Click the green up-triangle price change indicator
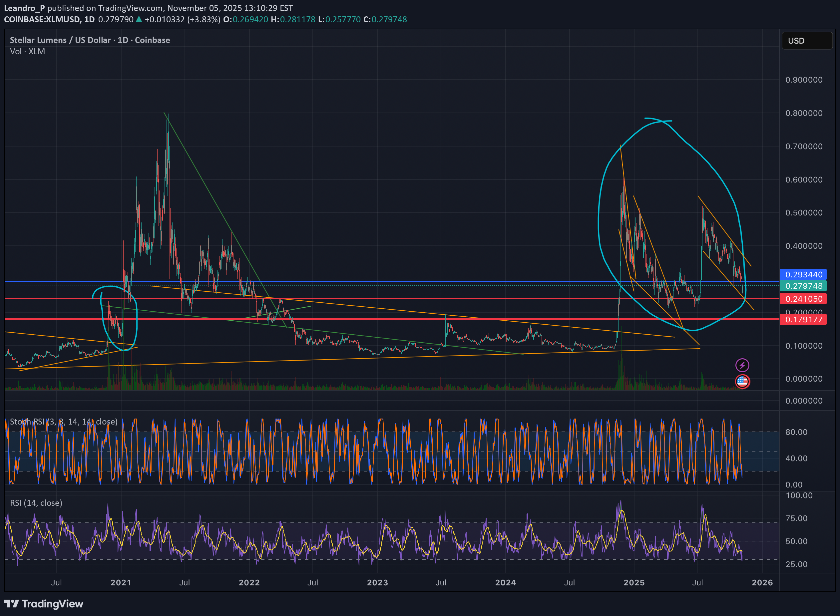The width and height of the screenshot is (840, 616). point(139,19)
